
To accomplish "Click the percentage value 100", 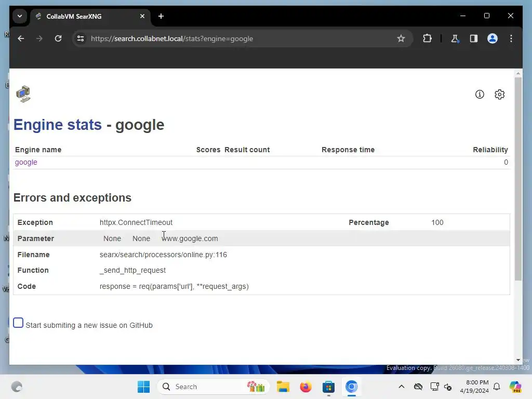I will (x=437, y=222).
